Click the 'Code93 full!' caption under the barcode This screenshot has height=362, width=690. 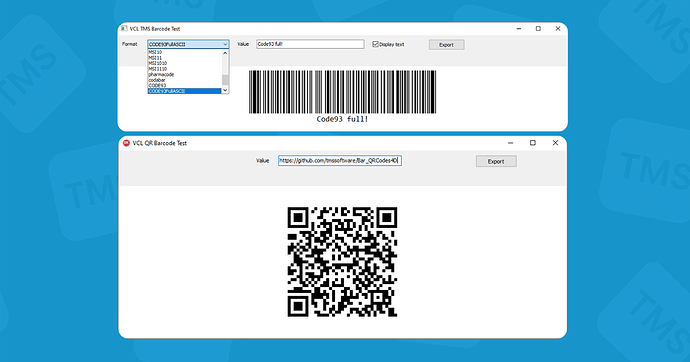(x=342, y=119)
